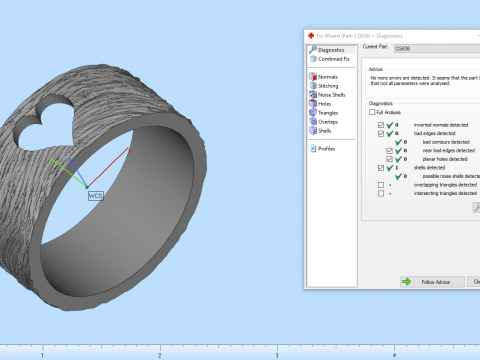The height and width of the screenshot is (360, 480).
Task: Click the blue Z axis of the WCS
Action: tap(78, 173)
